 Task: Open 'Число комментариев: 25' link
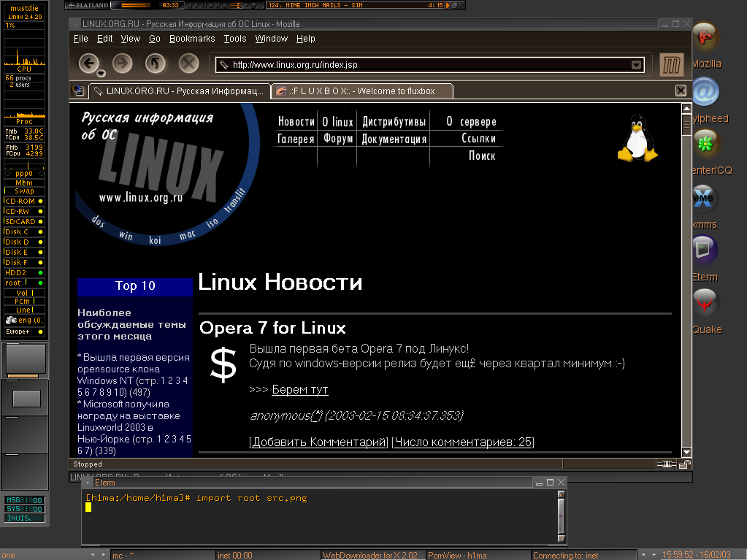(x=463, y=442)
